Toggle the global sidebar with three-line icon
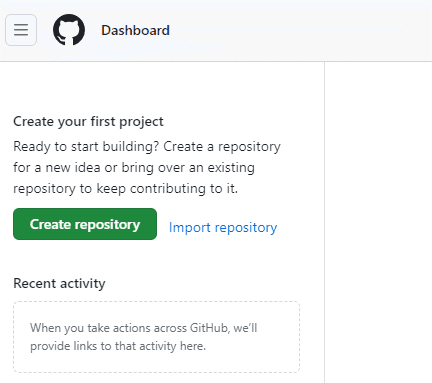Viewport: 432px width, 383px height. (21, 30)
